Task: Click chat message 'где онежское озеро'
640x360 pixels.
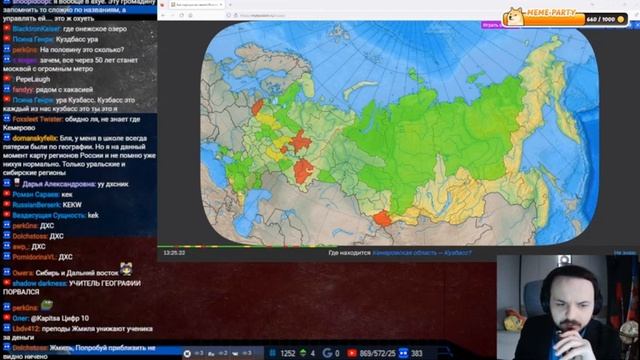Action: tap(95, 29)
